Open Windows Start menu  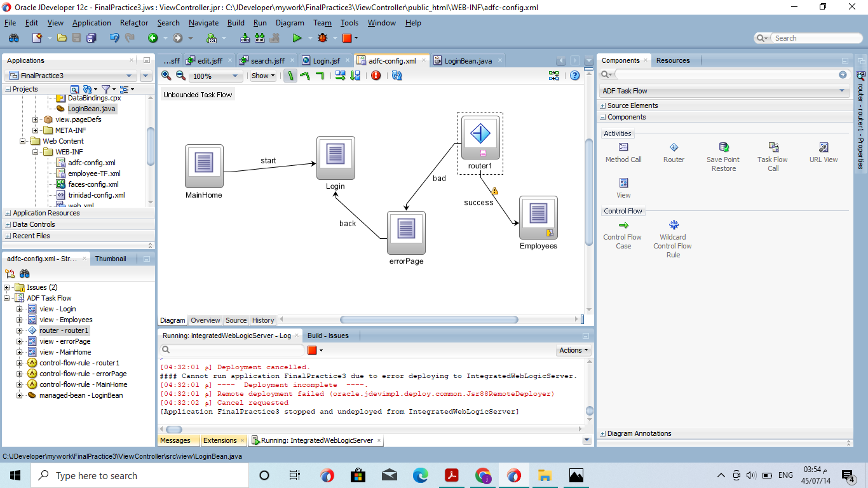[15, 475]
